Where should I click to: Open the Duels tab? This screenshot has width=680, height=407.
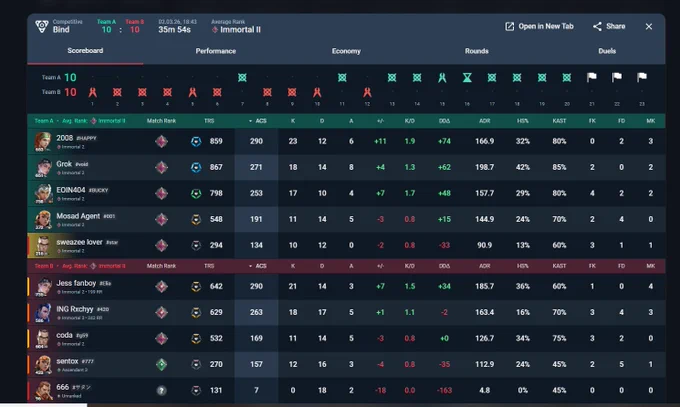[607, 51]
